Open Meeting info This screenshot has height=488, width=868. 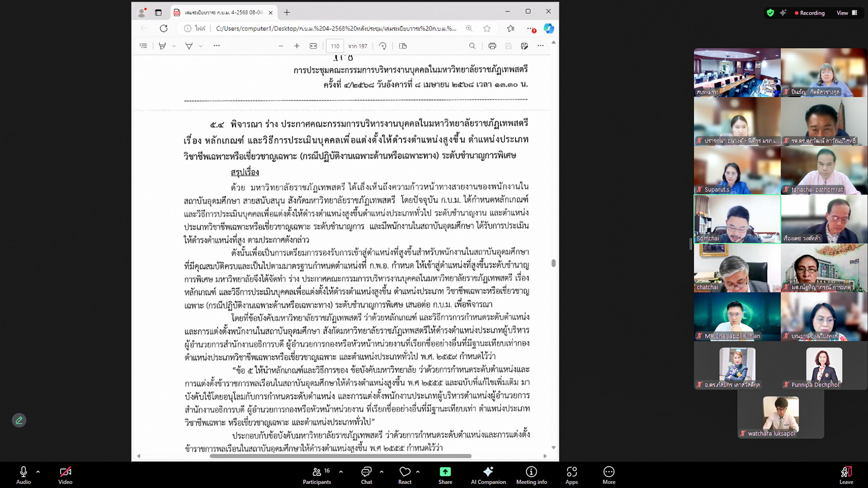point(531,475)
